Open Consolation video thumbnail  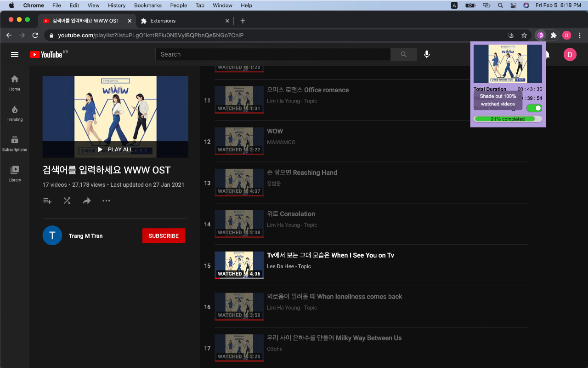[239, 224]
